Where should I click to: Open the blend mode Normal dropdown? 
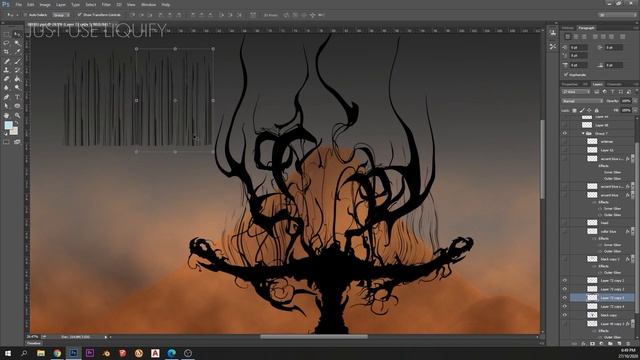[x=582, y=101]
